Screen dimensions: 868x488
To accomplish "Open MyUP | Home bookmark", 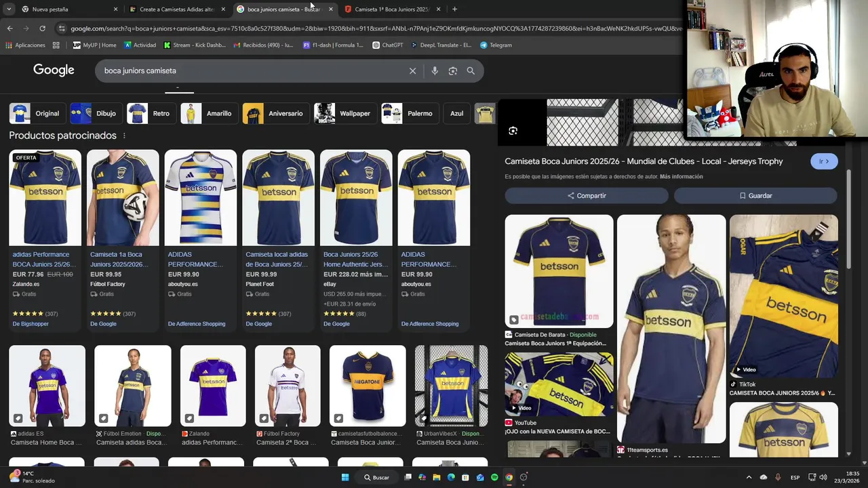I will pyautogui.click(x=95, y=45).
